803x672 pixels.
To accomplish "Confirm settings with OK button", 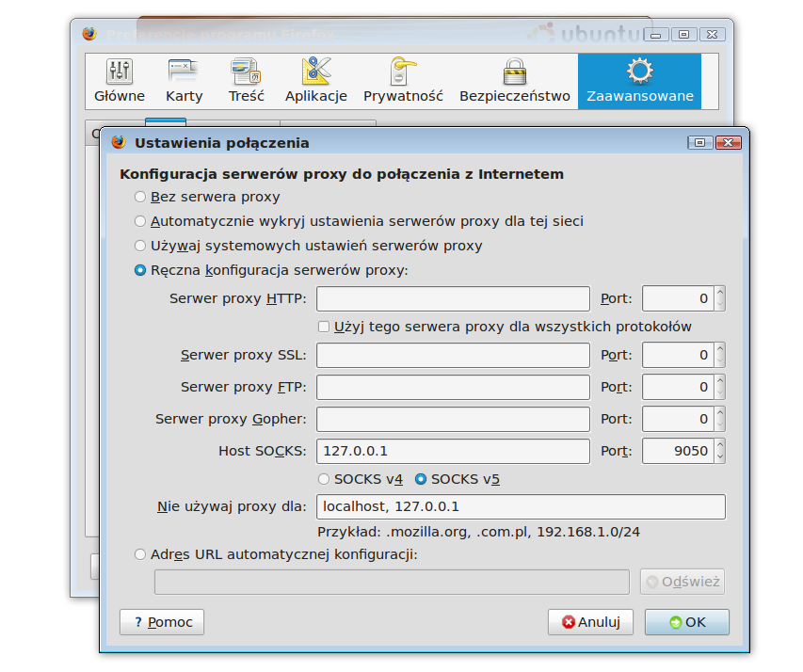I will (687, 622).
